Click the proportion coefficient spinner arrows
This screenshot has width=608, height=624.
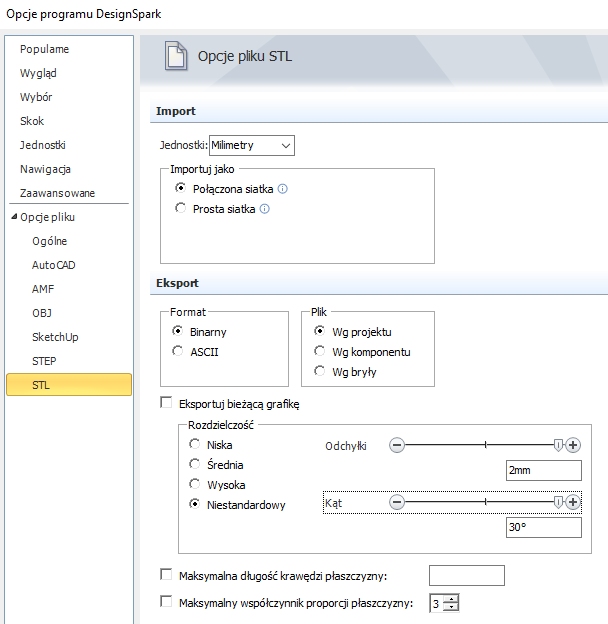452,603
